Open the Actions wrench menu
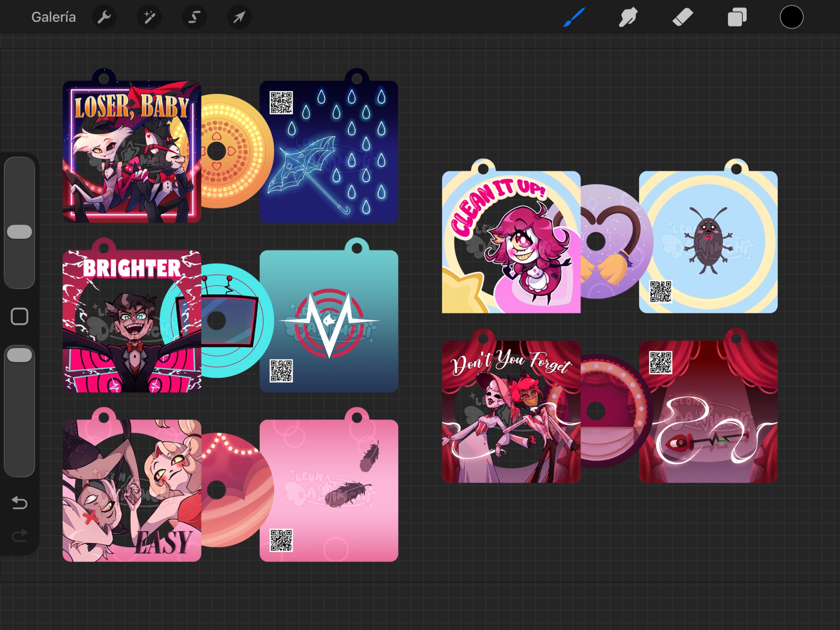The height and width of the screenshot is (630, 840). tap(104, 17)
